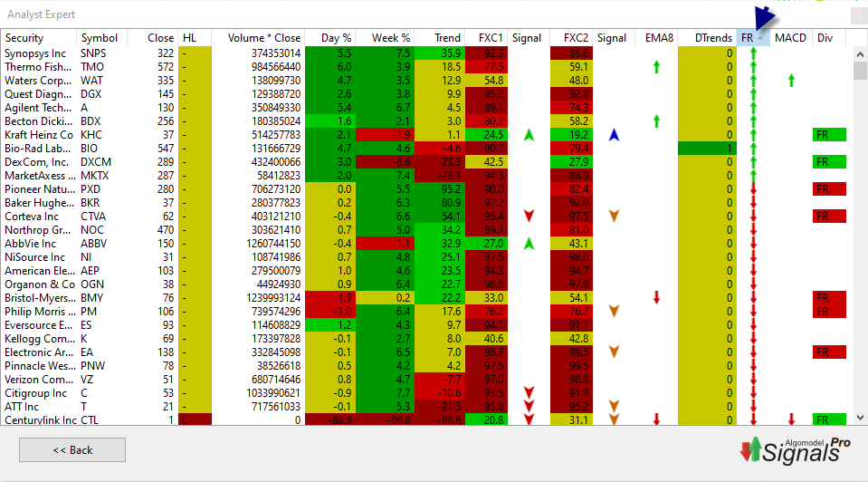Sort by EMA8 column header

(656, 38)
